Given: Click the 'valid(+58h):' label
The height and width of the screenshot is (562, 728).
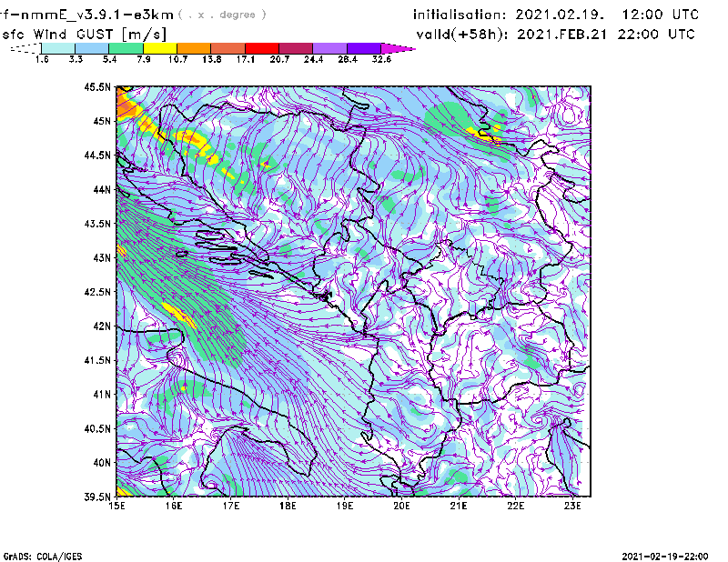Looking at the screenshot, I should 463,35.
